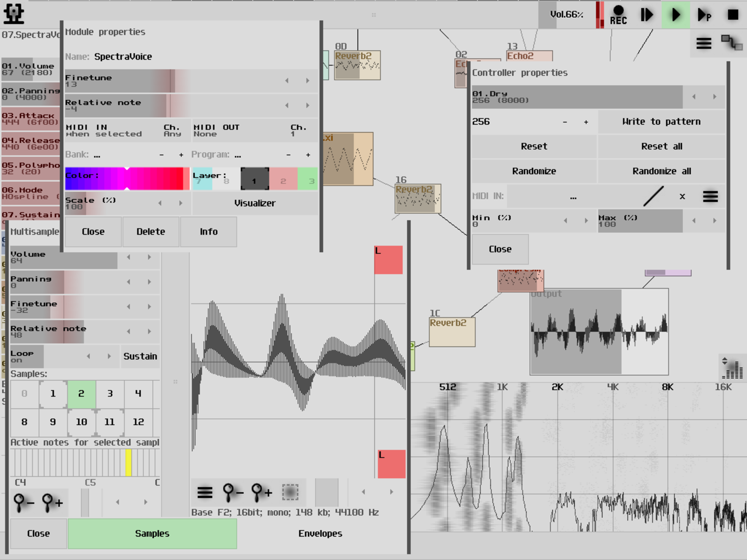Viewport: 747px width, 560px height.
Task: Switch to the Envelopes tab
Action: (x=320, y=533)
